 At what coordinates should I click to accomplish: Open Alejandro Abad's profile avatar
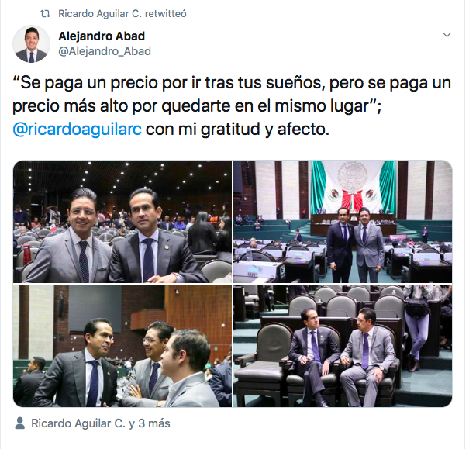[31, 44]
